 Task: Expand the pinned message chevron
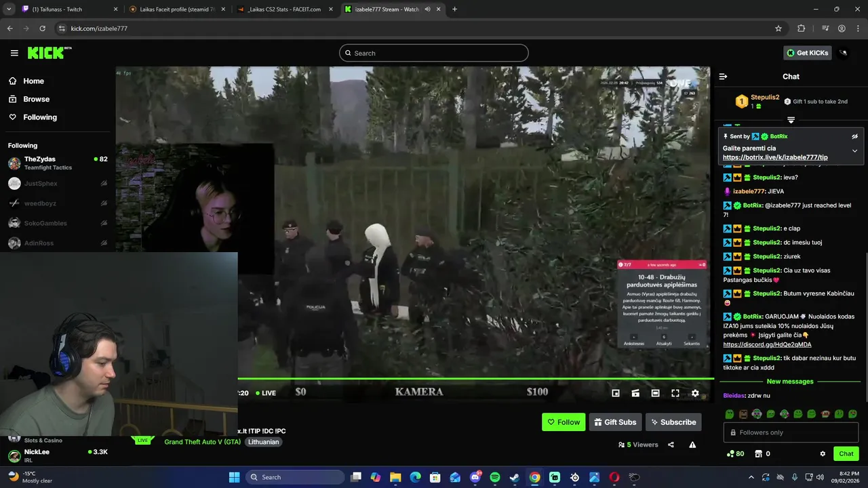[854, 151]
